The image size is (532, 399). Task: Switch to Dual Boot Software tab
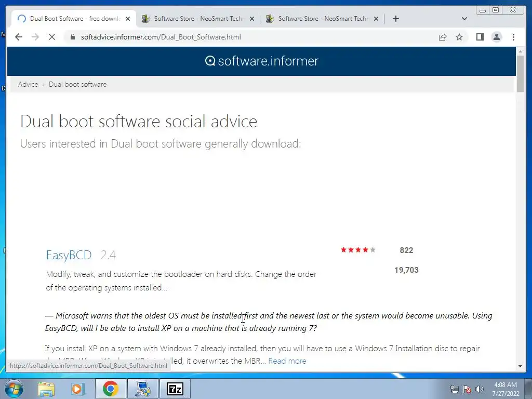click(x=74, y=19)
